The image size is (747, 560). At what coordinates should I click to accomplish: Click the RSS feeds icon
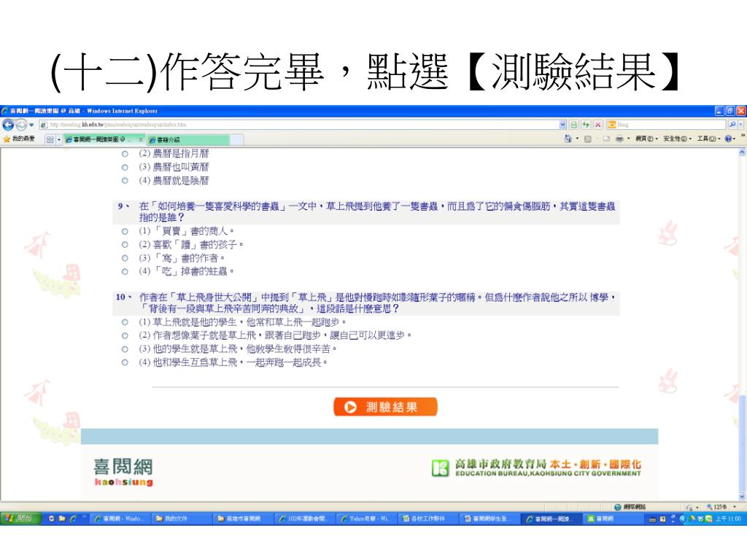588,139
